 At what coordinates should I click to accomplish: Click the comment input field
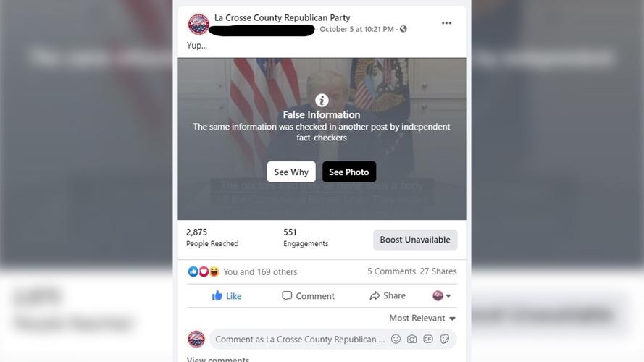click(x=300, y=340)
